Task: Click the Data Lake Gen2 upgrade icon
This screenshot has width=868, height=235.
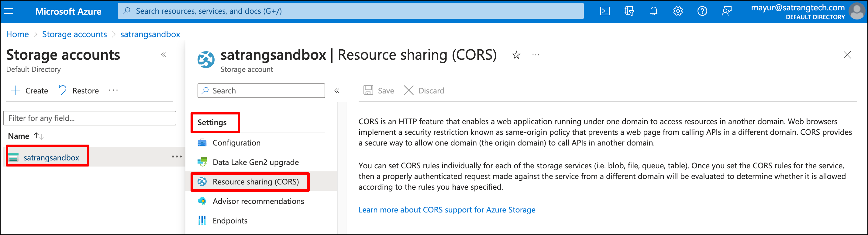Action: (202, 162)
